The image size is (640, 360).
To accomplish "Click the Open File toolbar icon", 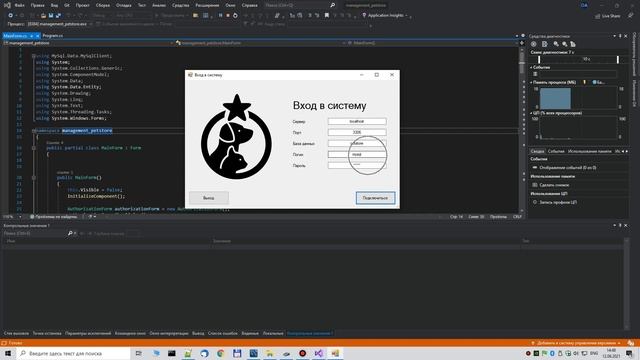I will 43,16.
